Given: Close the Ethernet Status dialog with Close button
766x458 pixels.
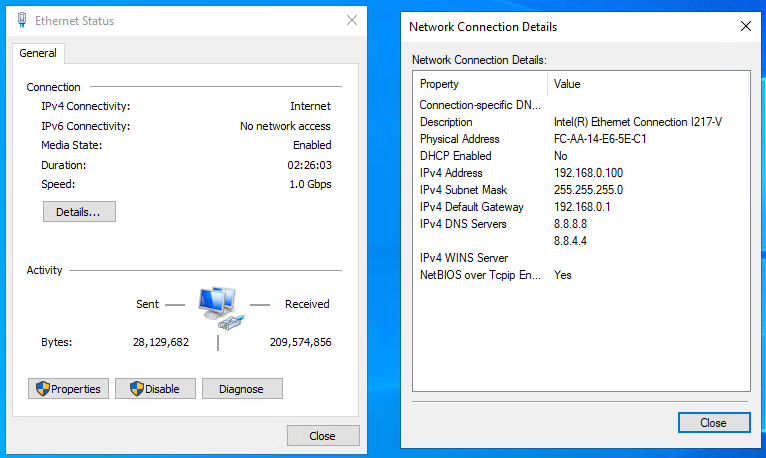Looking at the screenshot, I should coord(323,436).
